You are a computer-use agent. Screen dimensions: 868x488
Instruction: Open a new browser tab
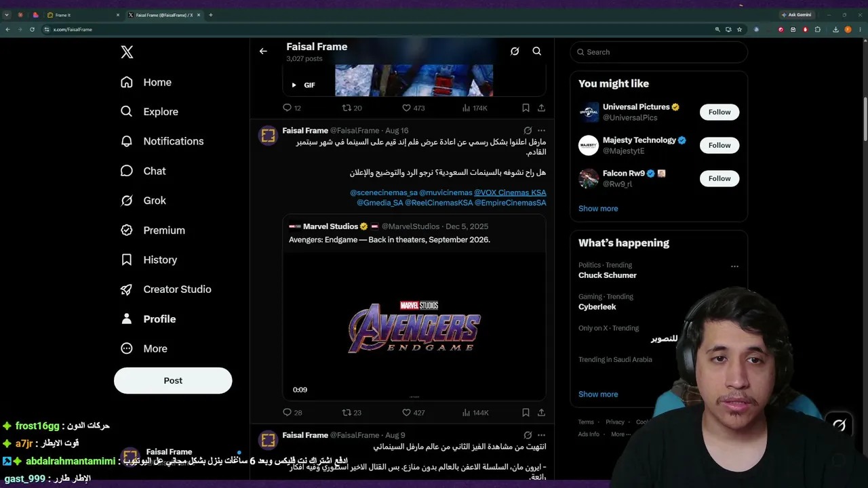(210, 15)
